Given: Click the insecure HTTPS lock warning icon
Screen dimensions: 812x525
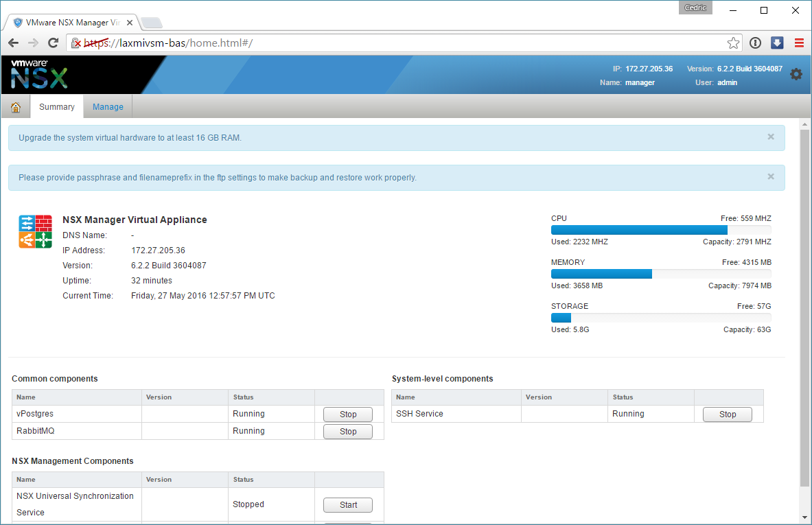Looking at the screenshot, I should click(76, 43).
